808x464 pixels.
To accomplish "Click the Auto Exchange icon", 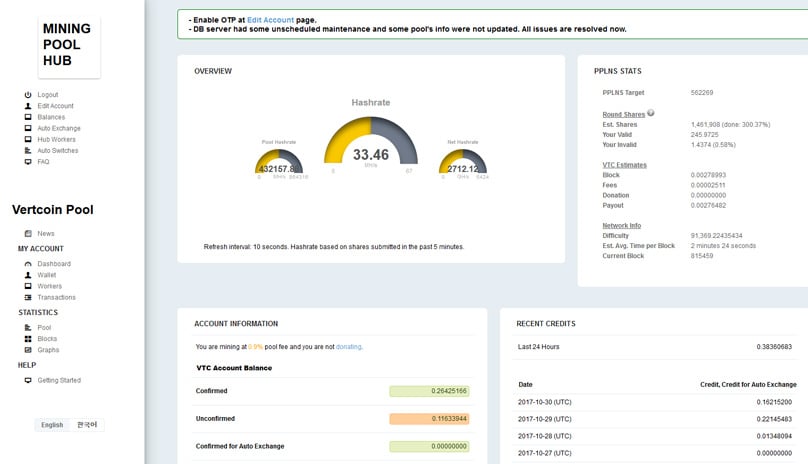I will click(x=28, y=128).
